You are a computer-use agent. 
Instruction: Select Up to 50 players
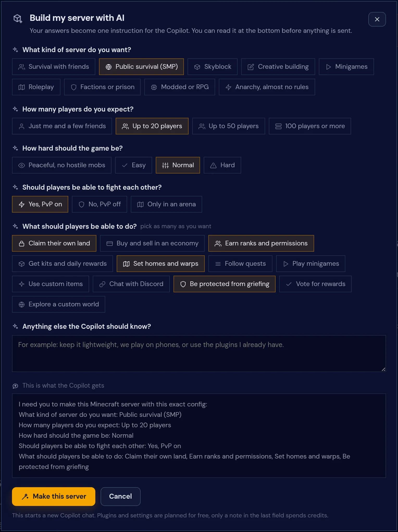coord(229,126)
